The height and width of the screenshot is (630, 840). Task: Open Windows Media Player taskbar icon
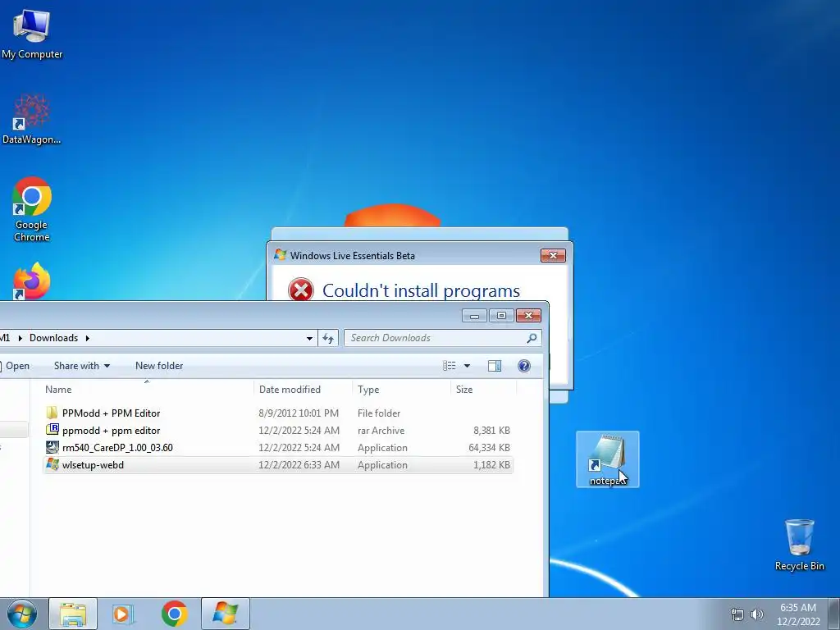(123, 614)
